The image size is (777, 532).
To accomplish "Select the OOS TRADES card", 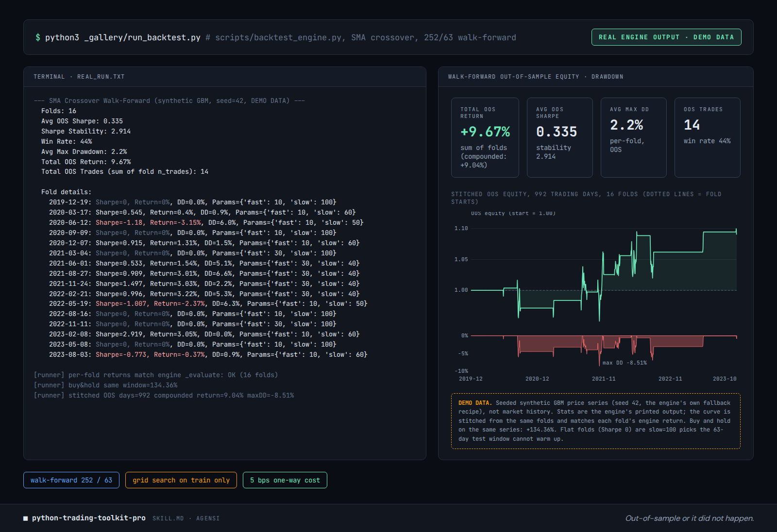I will [708, 138].
